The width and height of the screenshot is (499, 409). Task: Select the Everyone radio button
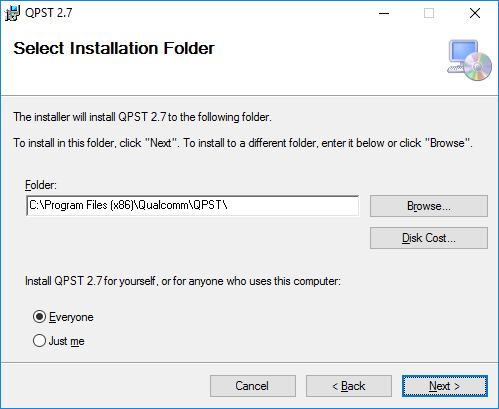pyautogui.click(x=39, y=317)
